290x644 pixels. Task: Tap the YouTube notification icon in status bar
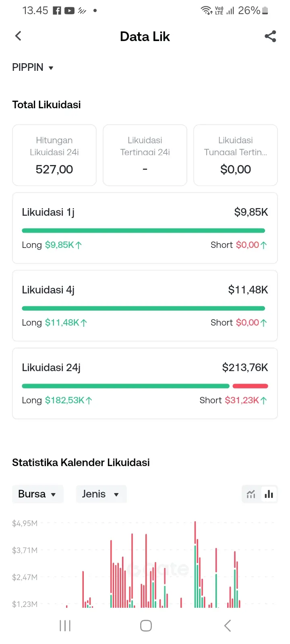pos(69,11)
